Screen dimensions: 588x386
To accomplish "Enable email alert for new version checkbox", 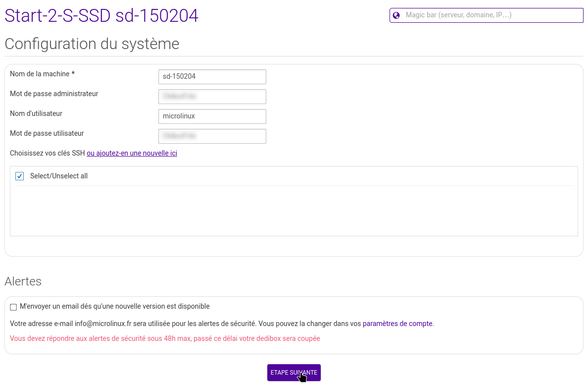I will tap(13, 307).
